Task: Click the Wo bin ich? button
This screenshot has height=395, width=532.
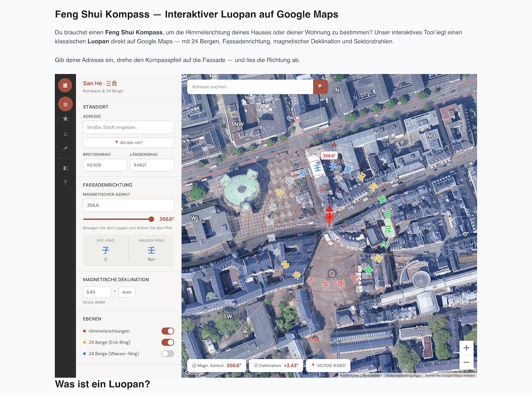Action: (129, 143)
